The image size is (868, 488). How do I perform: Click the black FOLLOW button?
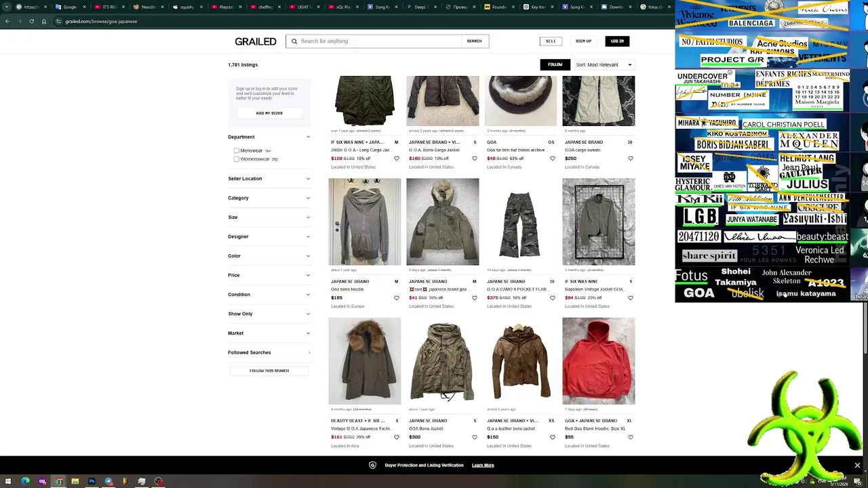click(555, 64)
